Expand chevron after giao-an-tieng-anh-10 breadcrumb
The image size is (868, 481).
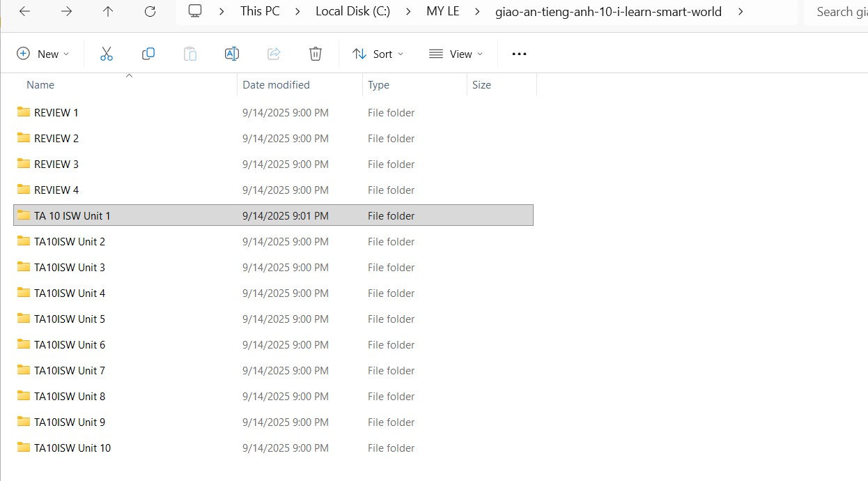[741, 11]
